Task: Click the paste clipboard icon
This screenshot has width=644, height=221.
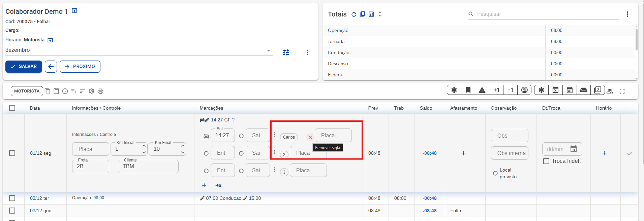Action: [x=56, y=91]
